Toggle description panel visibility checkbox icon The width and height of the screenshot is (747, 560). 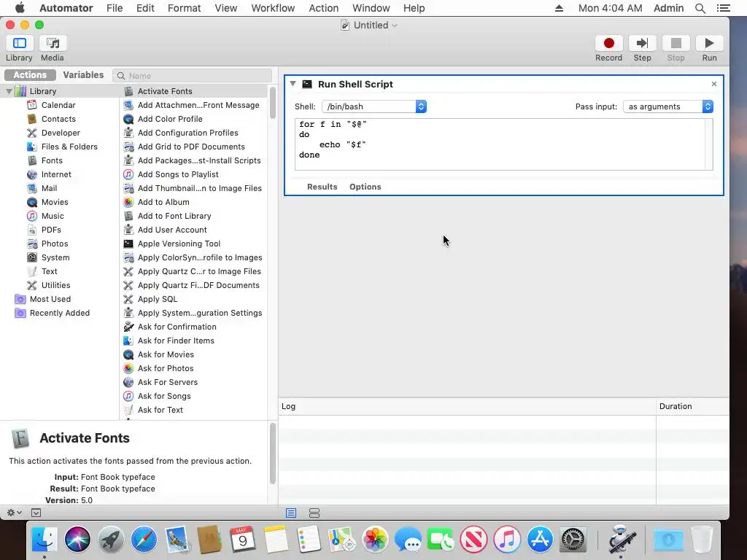(36, 513)
